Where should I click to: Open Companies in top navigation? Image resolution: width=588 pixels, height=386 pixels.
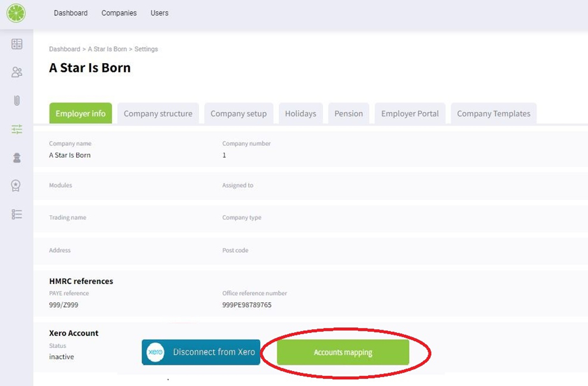119,13
